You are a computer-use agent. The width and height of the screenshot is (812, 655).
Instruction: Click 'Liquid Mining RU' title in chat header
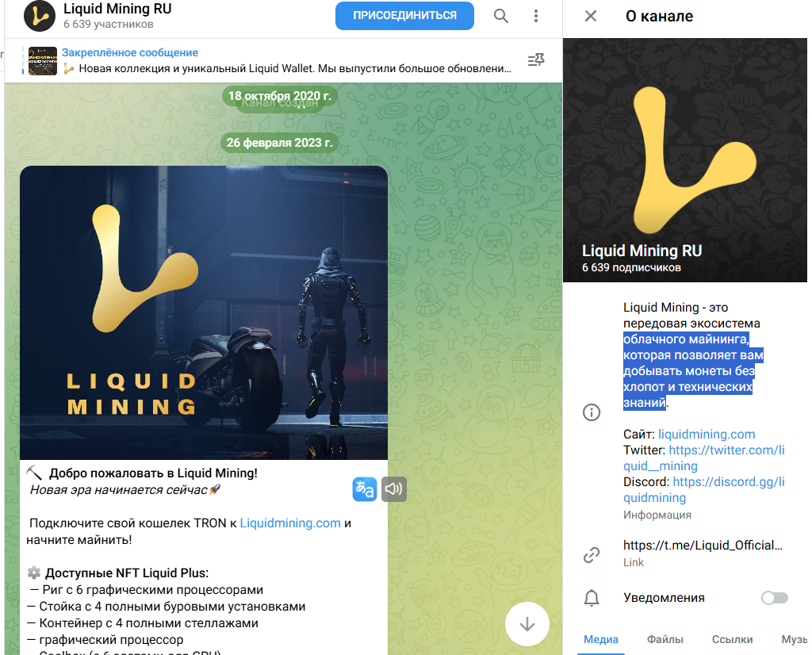pos(117,9)
